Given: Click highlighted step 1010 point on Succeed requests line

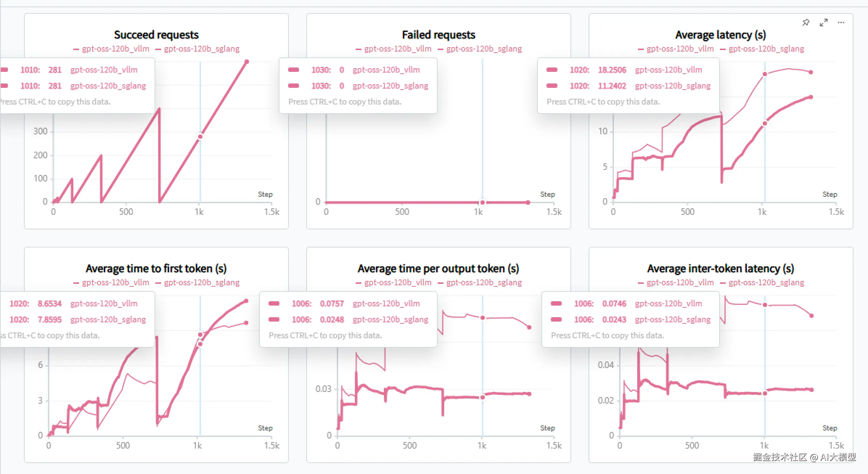Looking at the screenshot, I should 200,137.
